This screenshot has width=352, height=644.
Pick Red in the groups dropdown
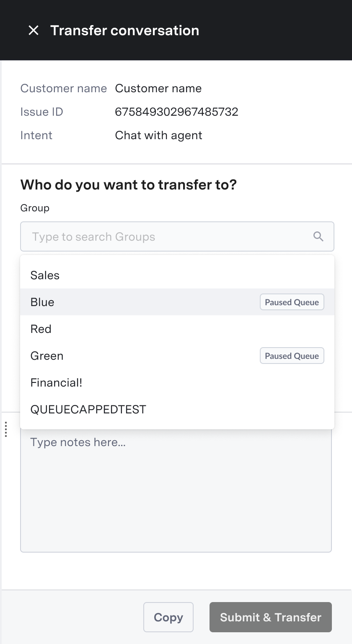(177, 329)
